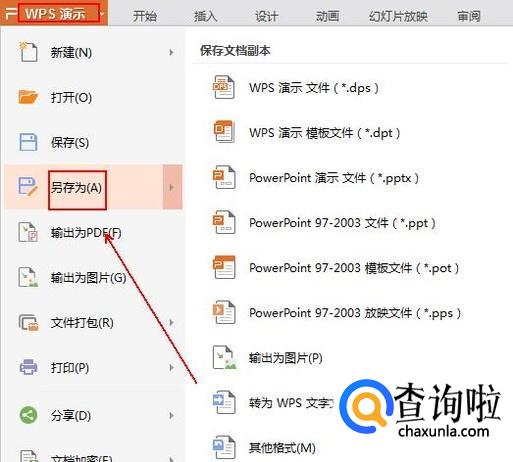Click the pptx file format icon
Viewport: 513px width, 462px height.
pos(224,177)
